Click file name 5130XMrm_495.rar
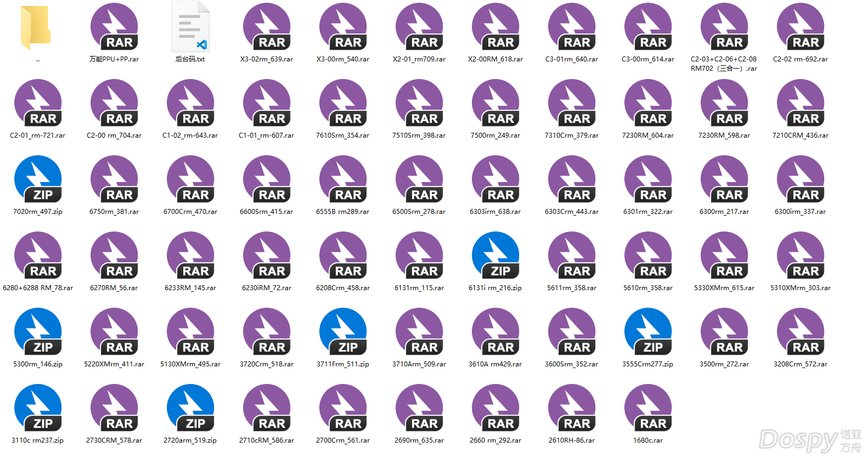The width and height of the screenshot is (868, 458). 190,364
